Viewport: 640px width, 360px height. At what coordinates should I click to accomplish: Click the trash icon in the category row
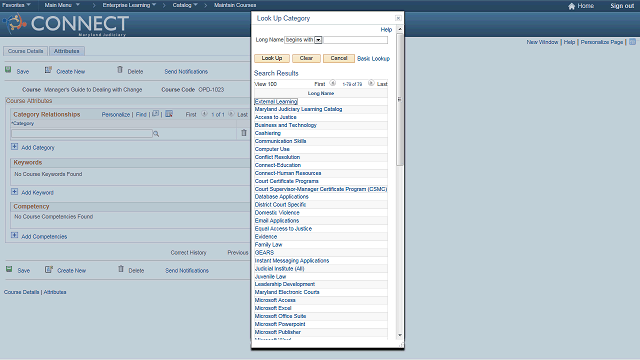pos(244,133)
